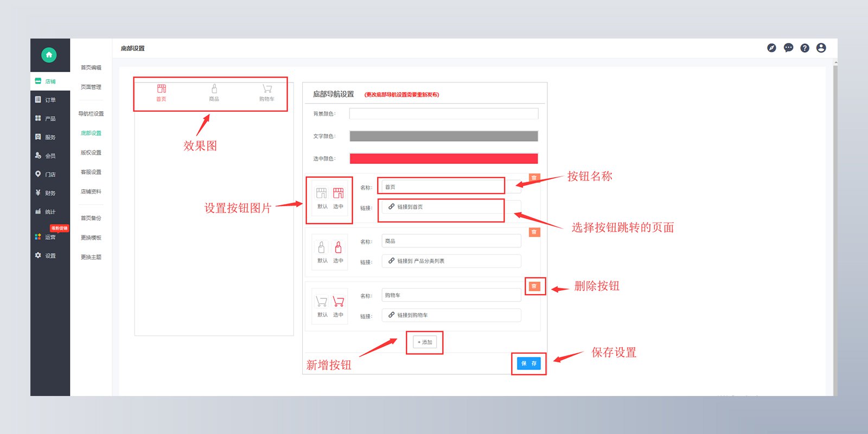Open the 订单 sidebar section
Screen dimensions: 868x434
[x=50, y=100]
